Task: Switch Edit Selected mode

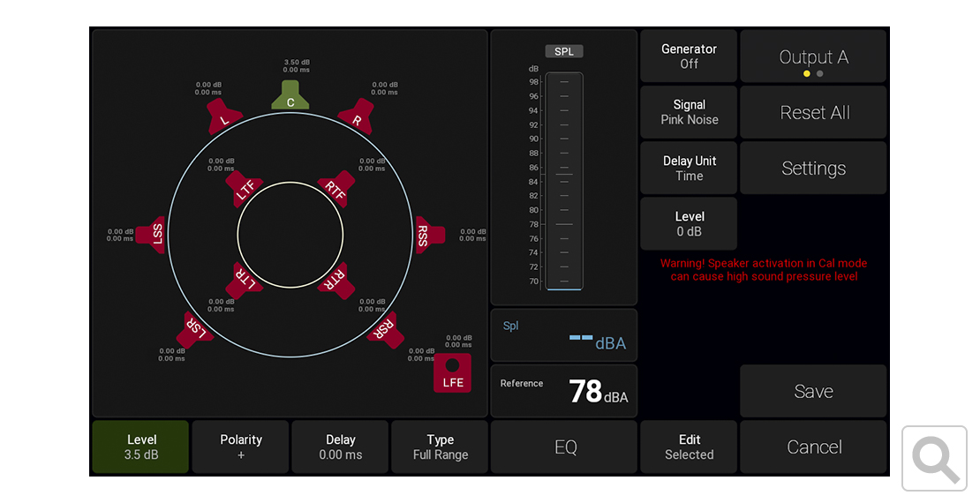Action: click(689, 447)
